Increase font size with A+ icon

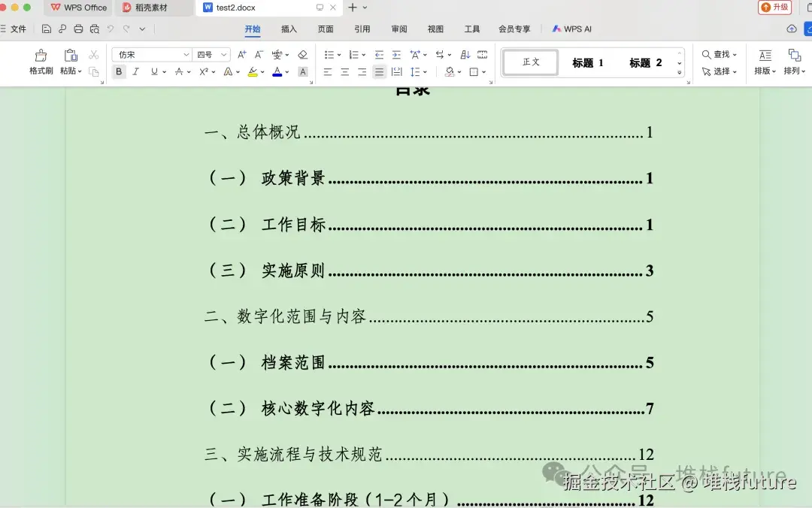click(242, 54)
